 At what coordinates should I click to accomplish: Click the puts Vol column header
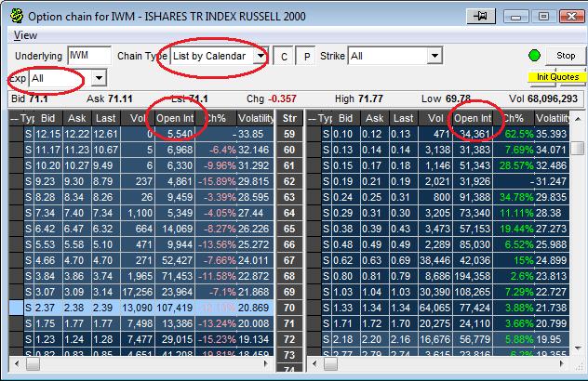coord(435,118)
